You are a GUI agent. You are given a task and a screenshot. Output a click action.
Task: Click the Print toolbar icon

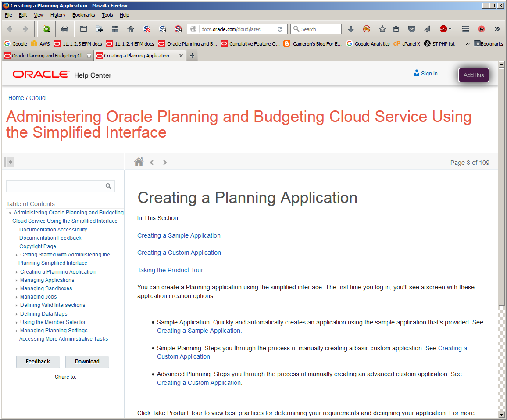click(65, 29)
